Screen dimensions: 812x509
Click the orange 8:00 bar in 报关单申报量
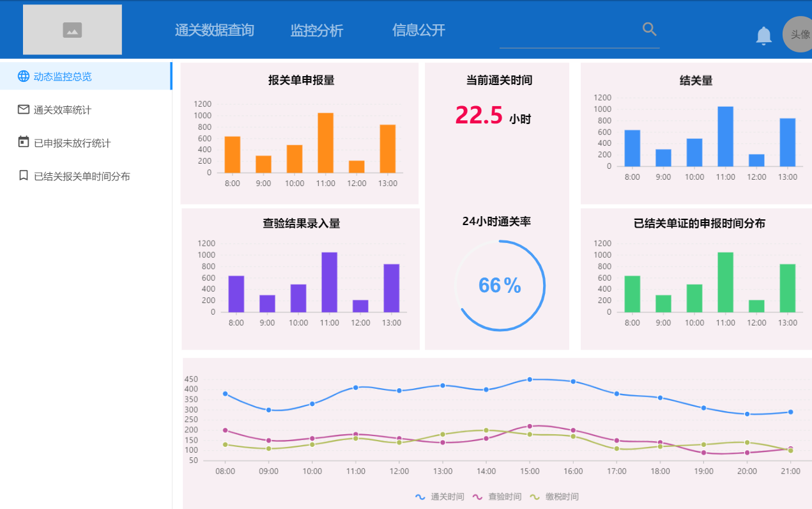click(233, 154)
